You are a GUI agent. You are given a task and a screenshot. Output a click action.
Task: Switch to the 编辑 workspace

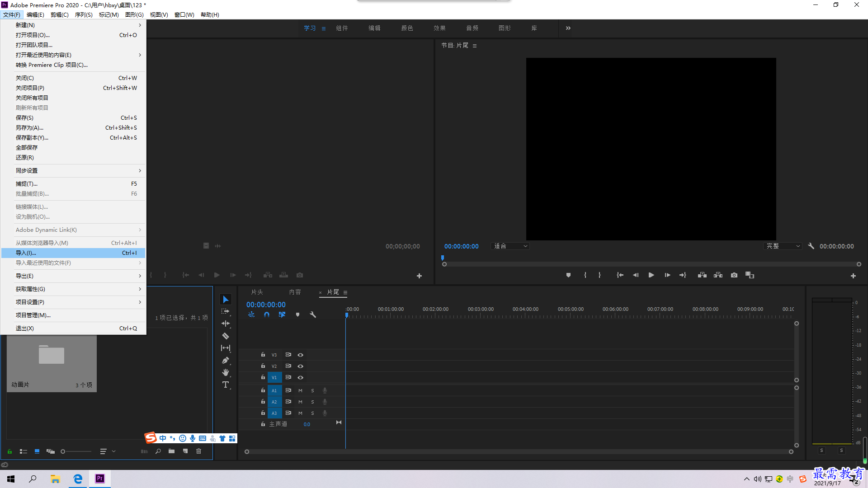coord(374,28)
